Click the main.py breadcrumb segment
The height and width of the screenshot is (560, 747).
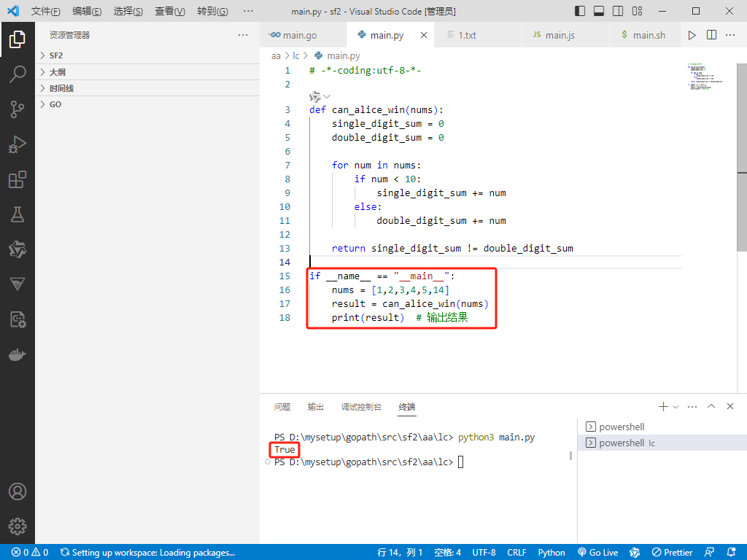[x=338, y=56]
